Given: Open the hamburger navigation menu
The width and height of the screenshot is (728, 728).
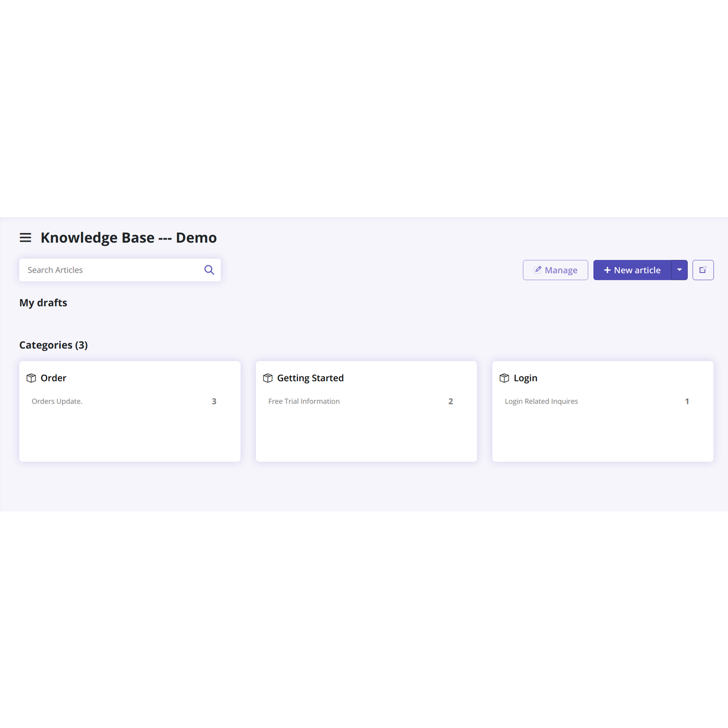Looking at the screenshot, I should 26,238.
